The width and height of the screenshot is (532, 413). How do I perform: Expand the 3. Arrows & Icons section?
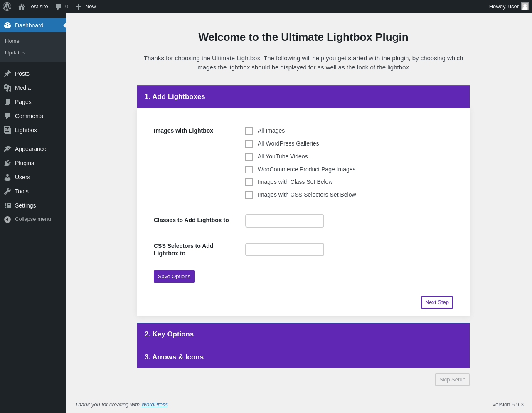(303, 357)
